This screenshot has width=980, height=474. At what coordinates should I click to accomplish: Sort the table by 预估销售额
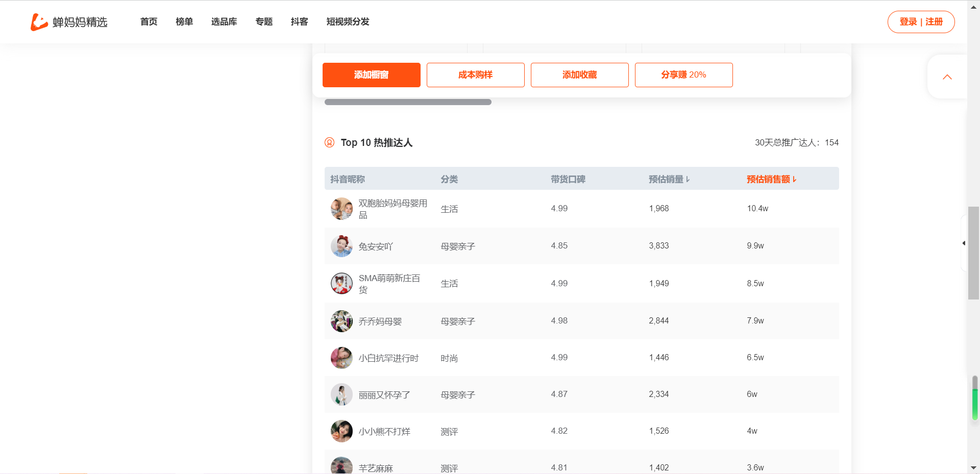tap(771, 179)
